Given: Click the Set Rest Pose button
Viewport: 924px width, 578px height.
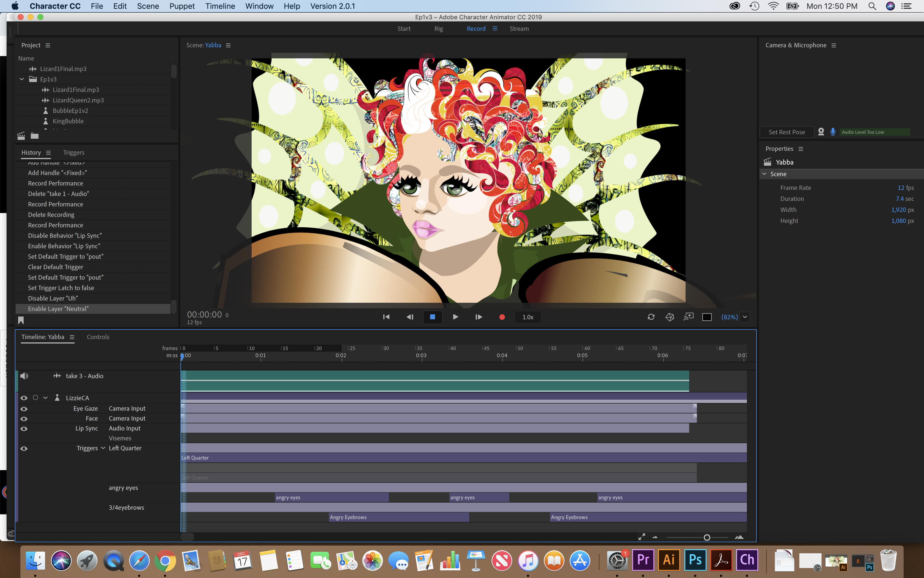Looking at the screenshot, I should (787, 132).
